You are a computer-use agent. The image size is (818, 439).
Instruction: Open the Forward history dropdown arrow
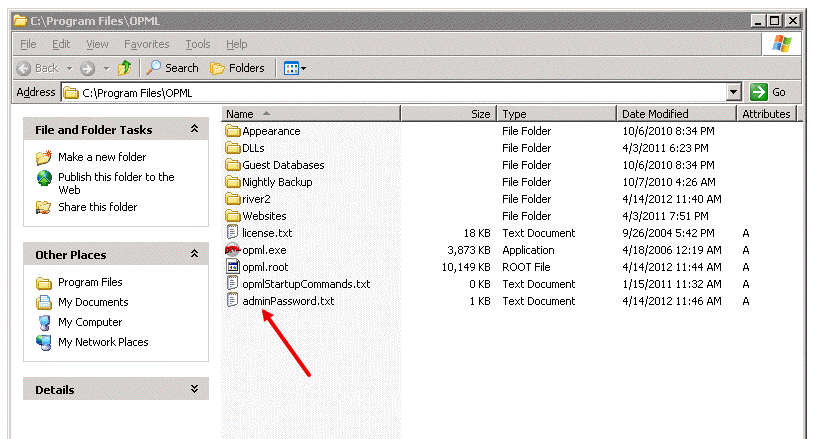[x=106, y=68]
